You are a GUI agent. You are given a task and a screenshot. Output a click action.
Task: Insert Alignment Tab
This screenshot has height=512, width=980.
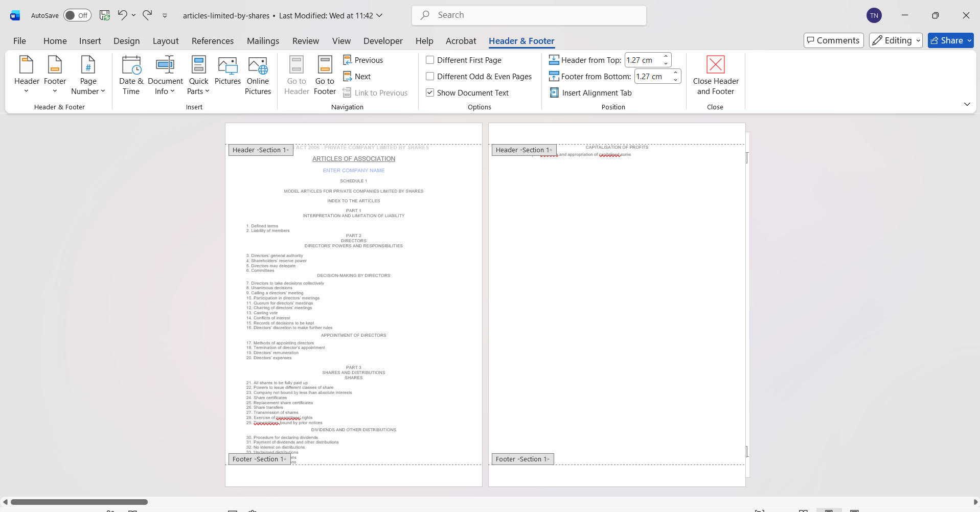(591, 93)
